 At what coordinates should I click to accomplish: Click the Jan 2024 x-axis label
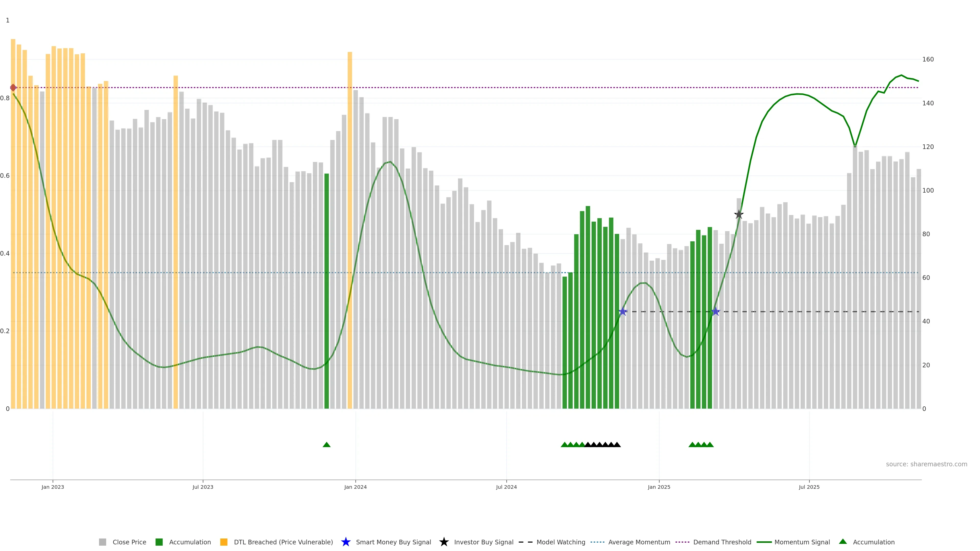pos(355,487)
